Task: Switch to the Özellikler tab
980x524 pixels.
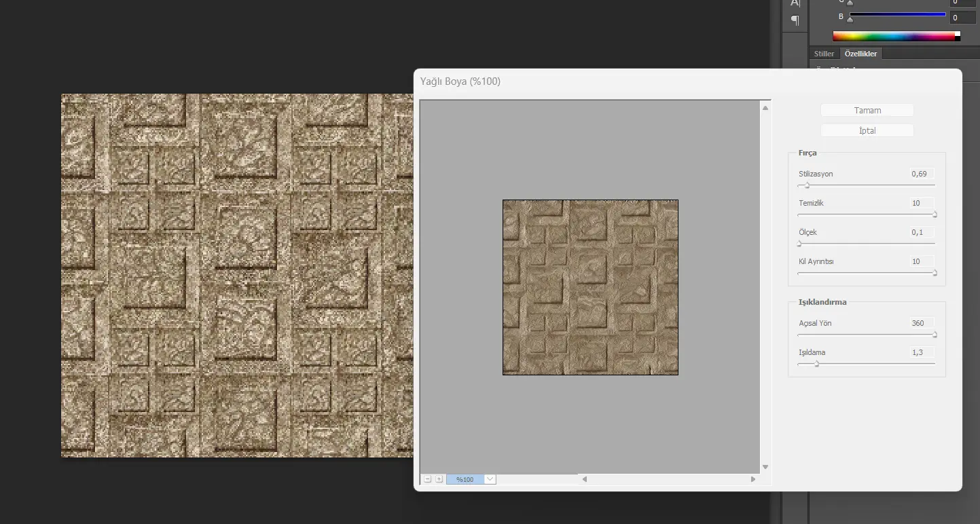Action: [x=860, y=54]
